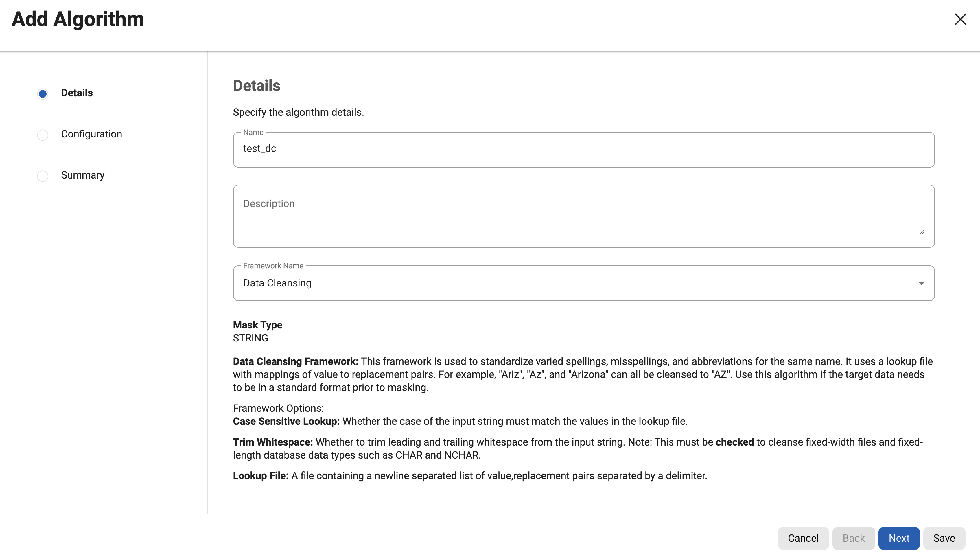
Task: Select the Summary step circle
Action: click(42, 176)
